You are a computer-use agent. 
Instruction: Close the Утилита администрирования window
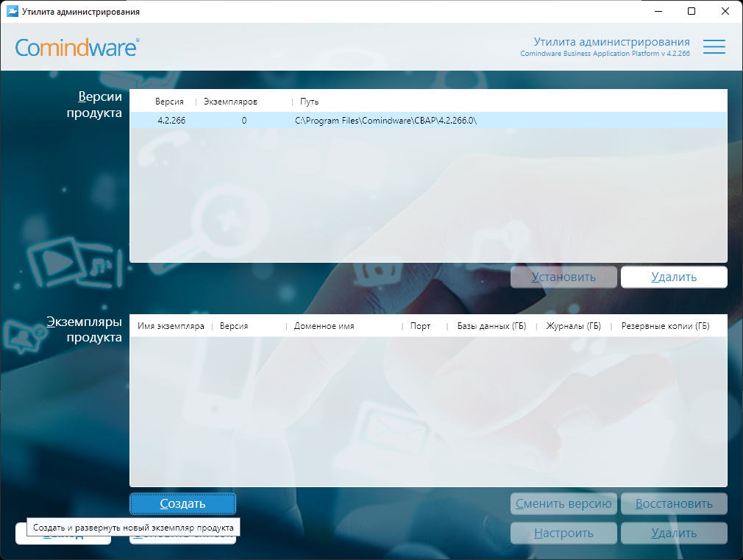pos(725,11)
